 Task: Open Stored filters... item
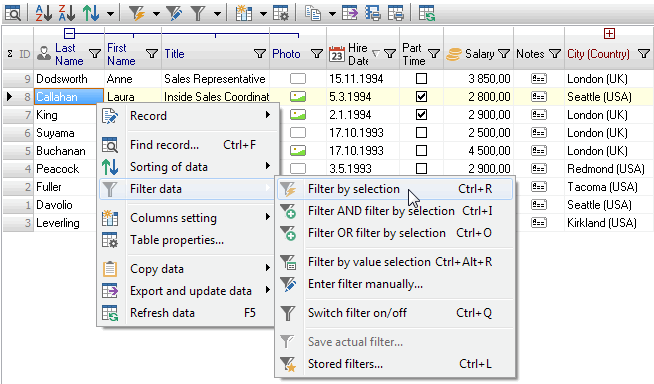(x=395, y=364)
